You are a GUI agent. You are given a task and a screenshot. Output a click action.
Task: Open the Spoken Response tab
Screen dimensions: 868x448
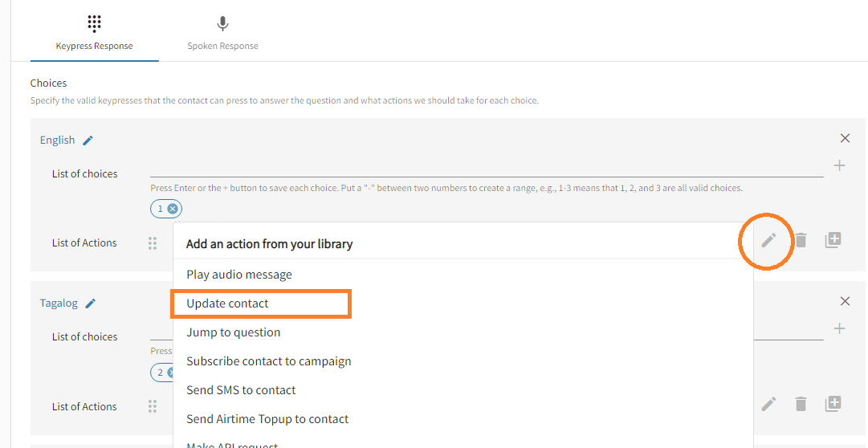click(x=222, y=33)
